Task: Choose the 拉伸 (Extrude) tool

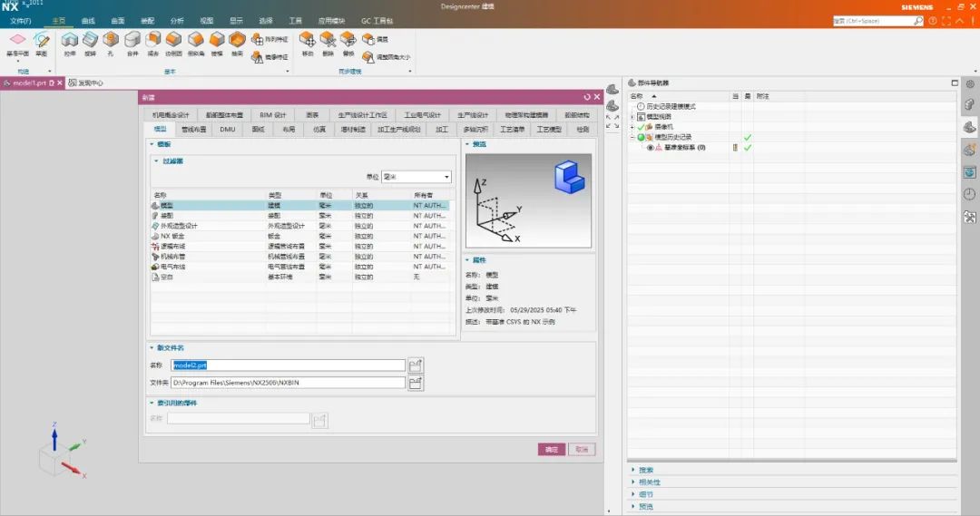Action: 69,44
